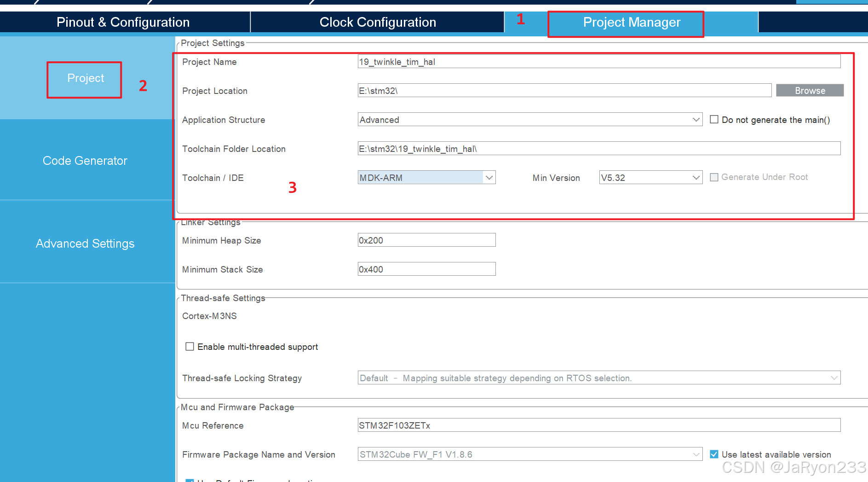
Task: Open the Clock Configuration tab
Action: [378, 22]
